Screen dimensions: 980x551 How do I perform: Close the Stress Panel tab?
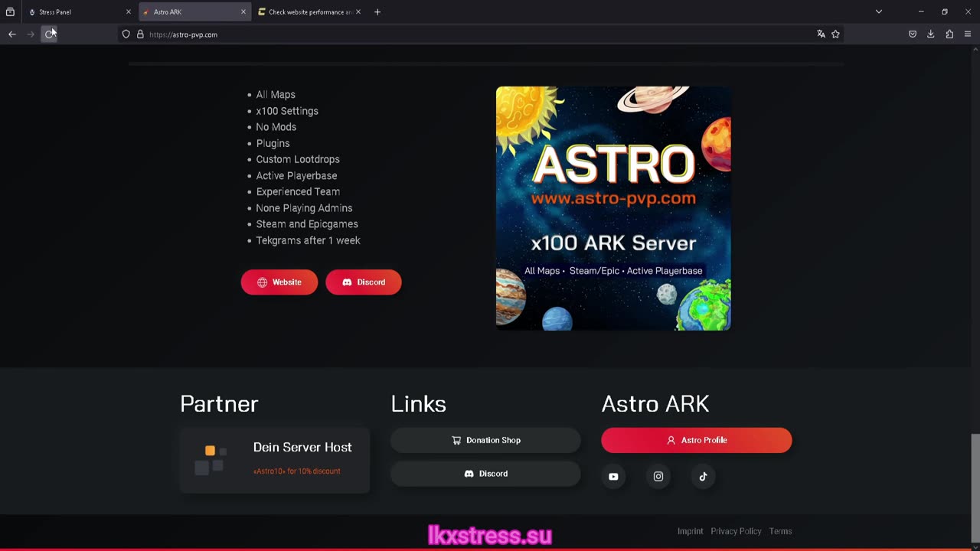pos(129,12)
